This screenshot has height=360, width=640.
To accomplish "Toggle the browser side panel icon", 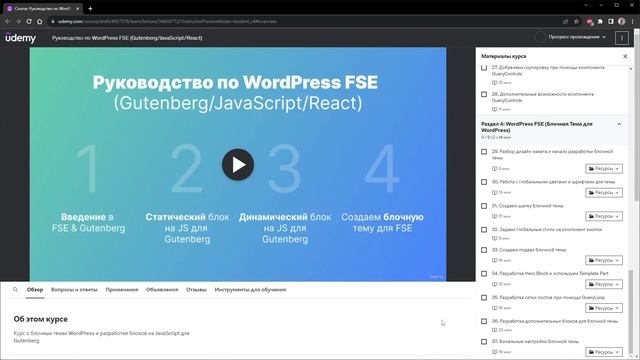I will tap(611, 21).
